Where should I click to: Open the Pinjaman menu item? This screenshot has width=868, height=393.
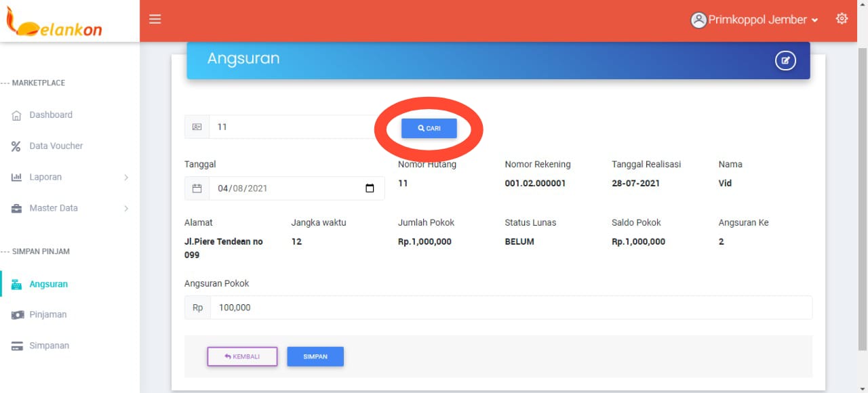click(x=47, y=314)
